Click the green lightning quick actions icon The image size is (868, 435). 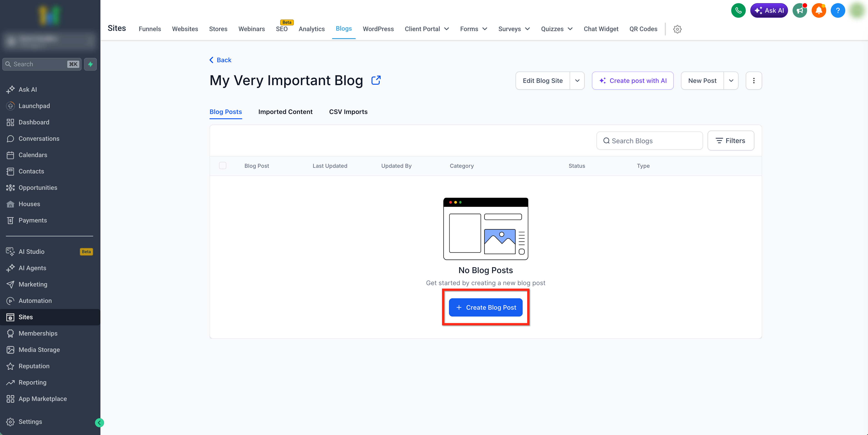click(90, 64)
